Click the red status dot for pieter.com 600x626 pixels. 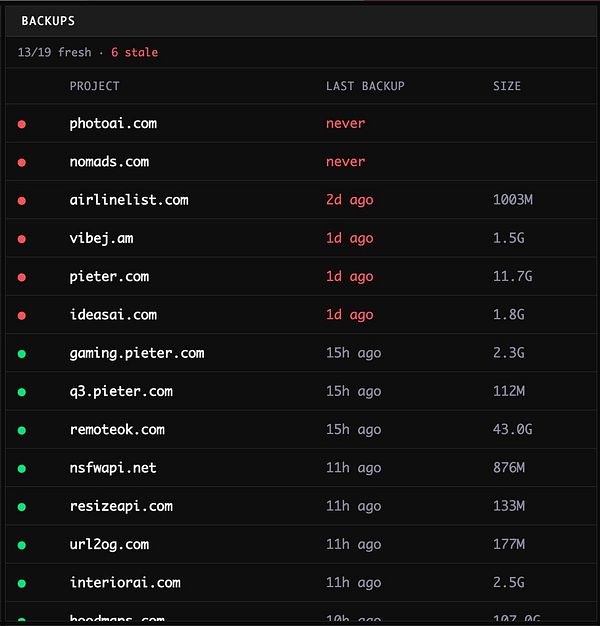click(22, 277)
